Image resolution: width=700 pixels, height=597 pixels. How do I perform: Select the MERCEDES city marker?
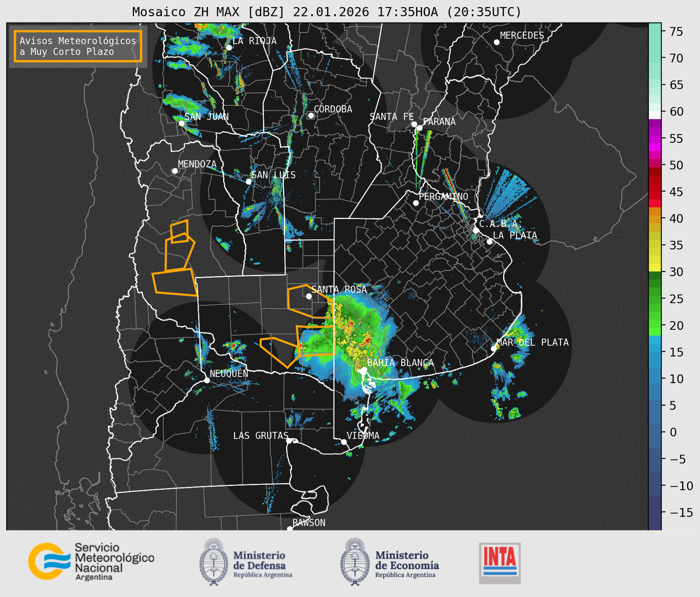[x=496, y=42]
